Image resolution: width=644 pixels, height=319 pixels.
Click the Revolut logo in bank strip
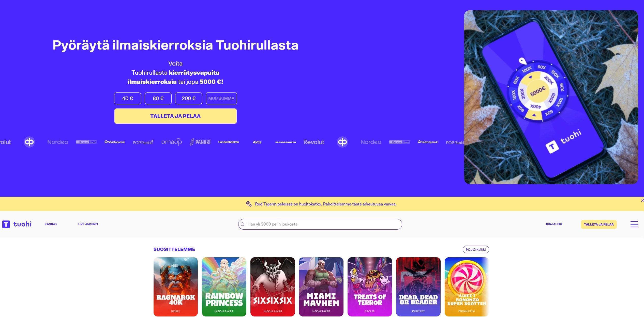click(314, 142)
